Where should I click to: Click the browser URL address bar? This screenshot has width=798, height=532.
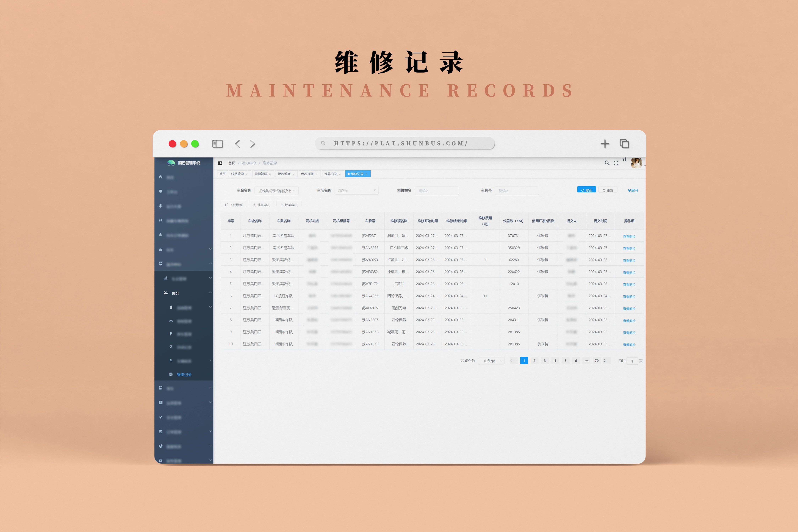[405, 143]
